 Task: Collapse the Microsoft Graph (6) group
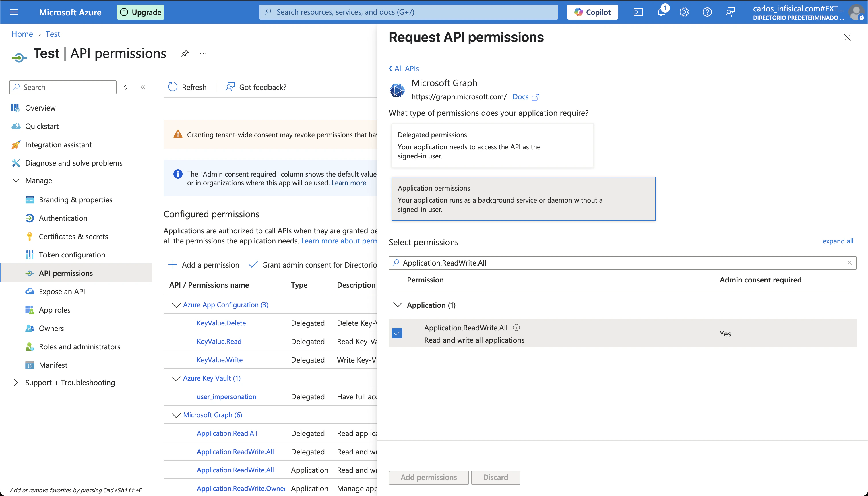[176, 416]
